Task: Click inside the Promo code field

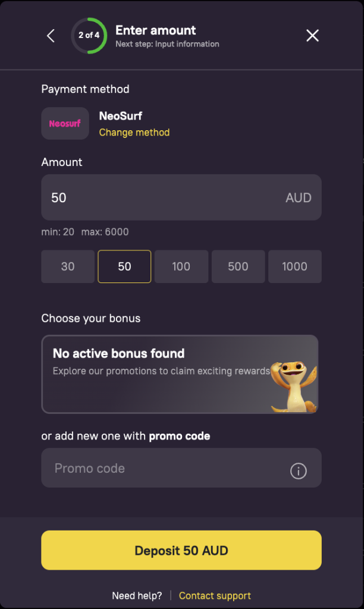Action: 149,468
